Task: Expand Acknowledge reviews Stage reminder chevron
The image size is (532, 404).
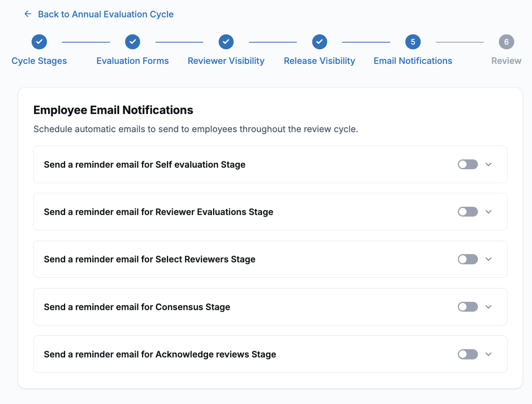Action: pyautogui.click(x=489, y=354)
